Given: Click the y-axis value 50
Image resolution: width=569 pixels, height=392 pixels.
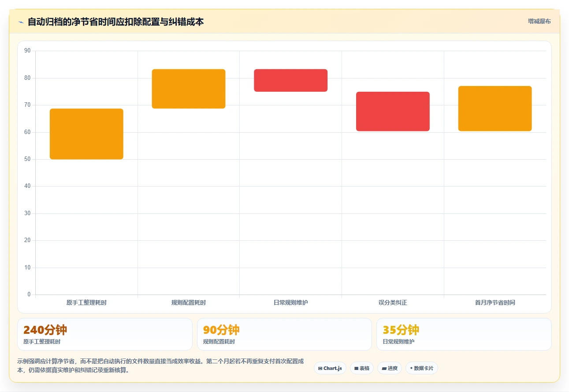Looking at the screenshot, I should pyautogui.click(x=28, y=159).
